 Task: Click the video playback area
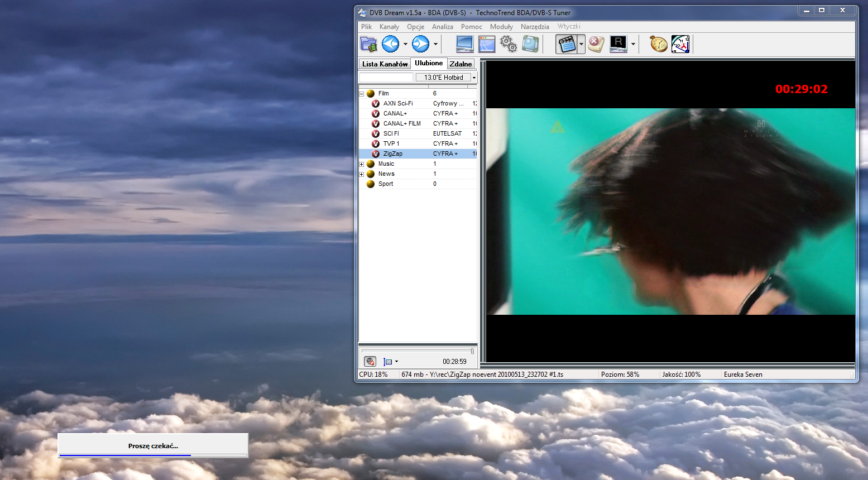click(x=670, y=212)
